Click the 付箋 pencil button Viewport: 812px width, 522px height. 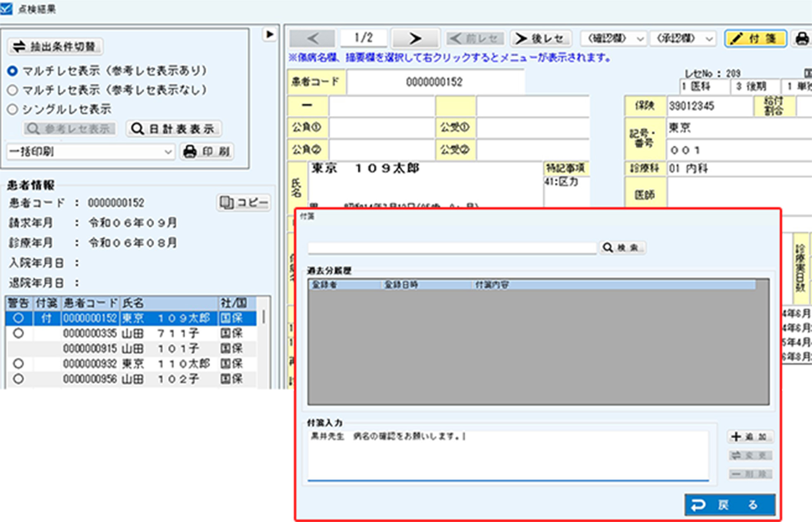pyautogui.click(x=755, y=38)
